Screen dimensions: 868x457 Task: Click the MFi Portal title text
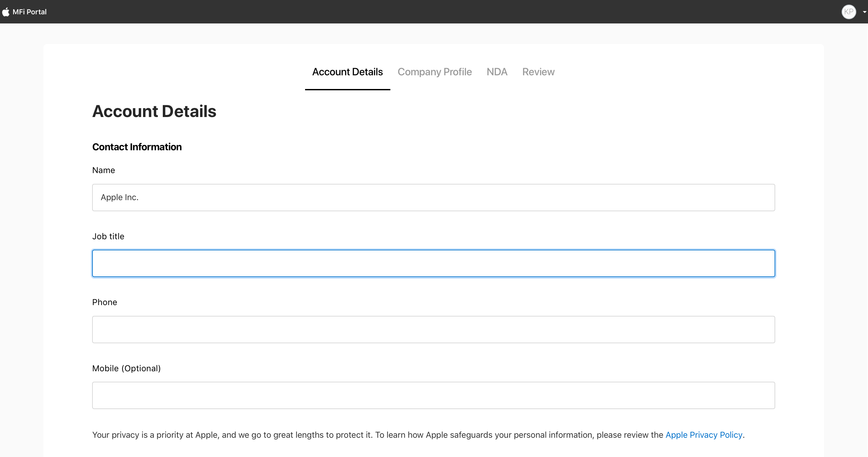(x=30, y=12)
